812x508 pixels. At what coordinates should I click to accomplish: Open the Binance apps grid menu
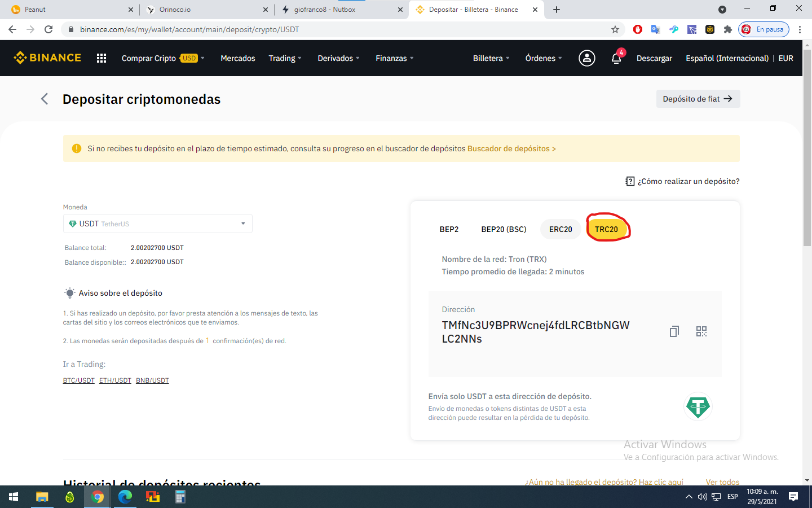coord(101,58)
